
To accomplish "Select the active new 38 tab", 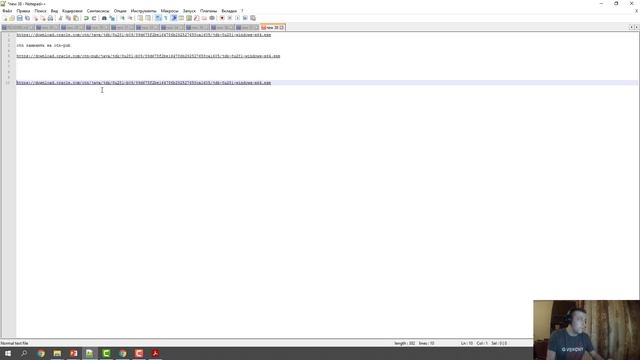I will [x=272, y=27].
